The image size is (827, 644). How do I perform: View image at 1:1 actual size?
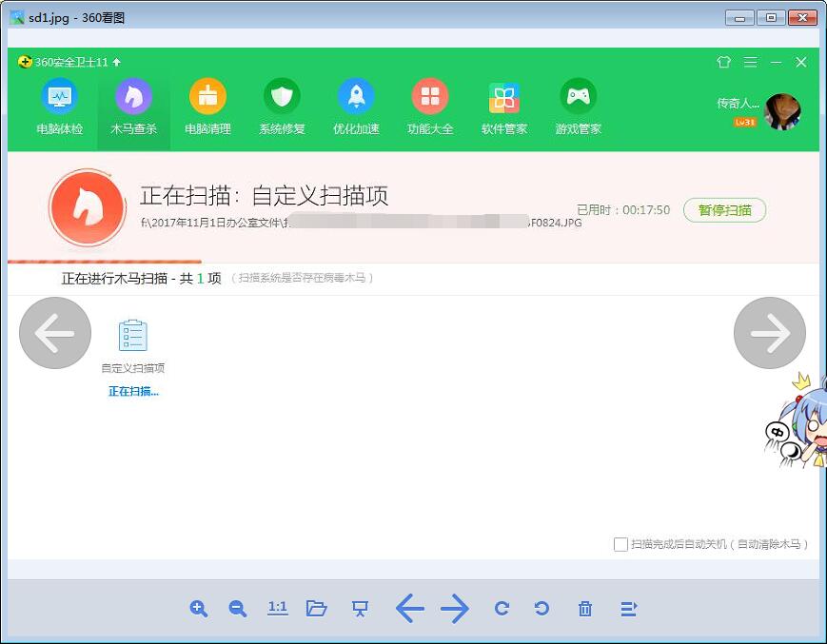pos(277,609)
